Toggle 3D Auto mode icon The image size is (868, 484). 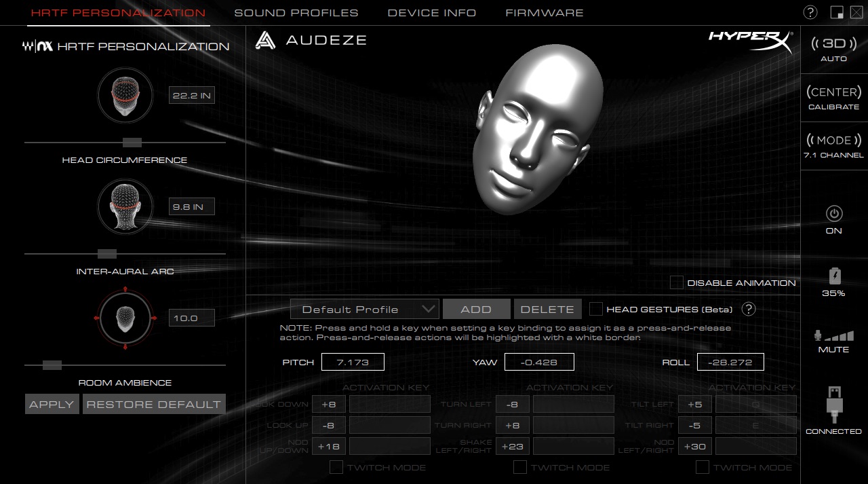pyautogui.click(x=833, y=44)
